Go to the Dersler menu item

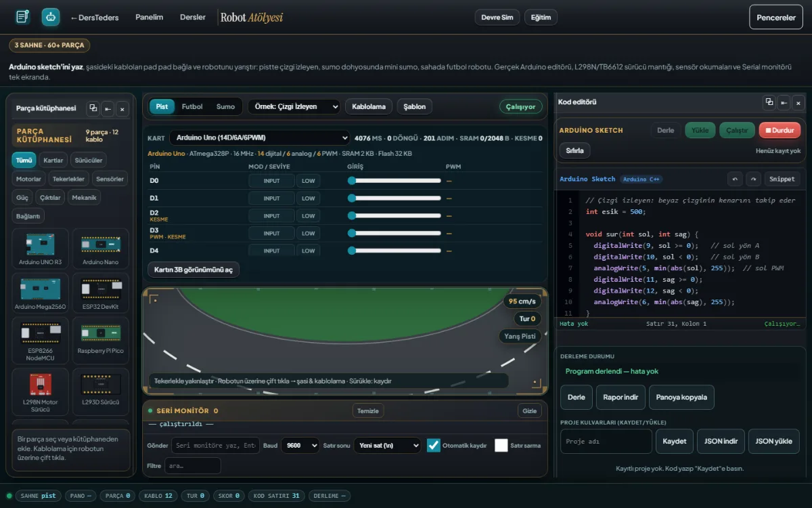pyautogui.click(x=193, y=17)
